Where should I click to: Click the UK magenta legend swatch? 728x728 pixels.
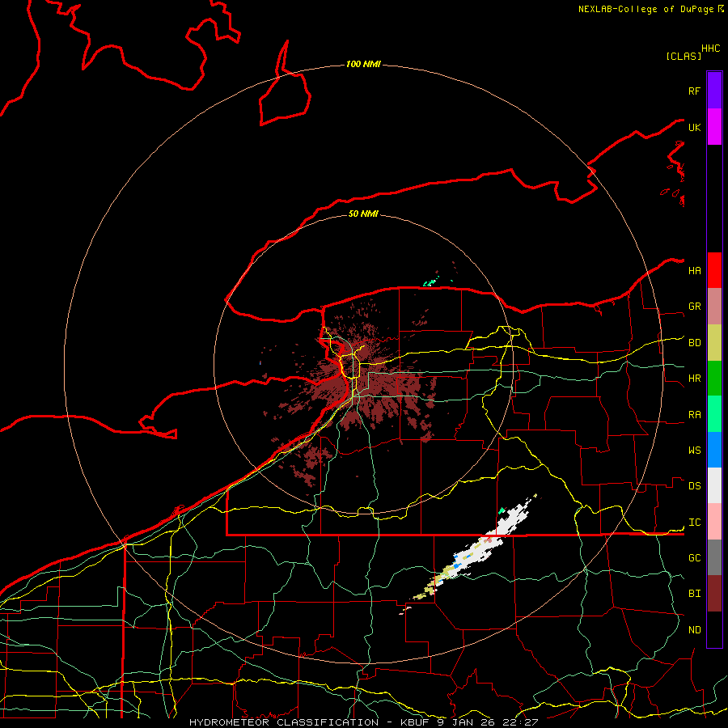(x=714, y=127)
